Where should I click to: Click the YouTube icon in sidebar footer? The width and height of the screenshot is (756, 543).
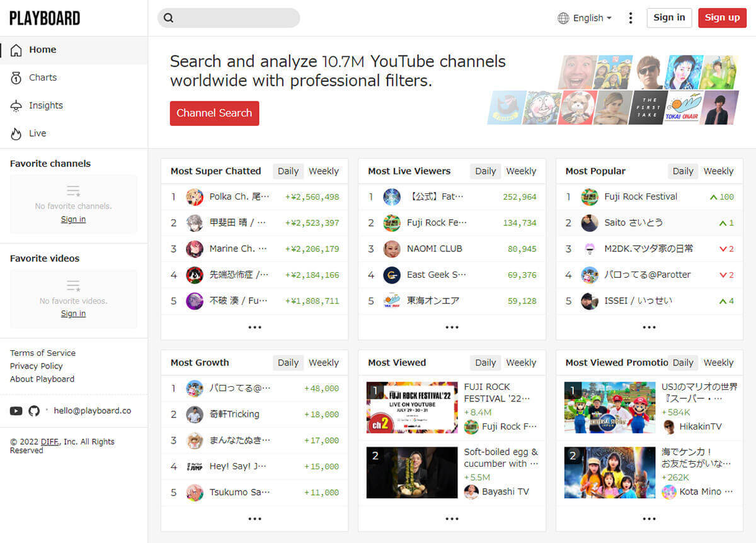point(16,411)
